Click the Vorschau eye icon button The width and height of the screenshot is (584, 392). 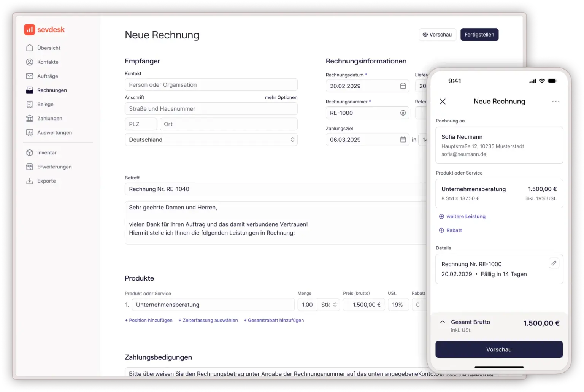tap(437, 35)
